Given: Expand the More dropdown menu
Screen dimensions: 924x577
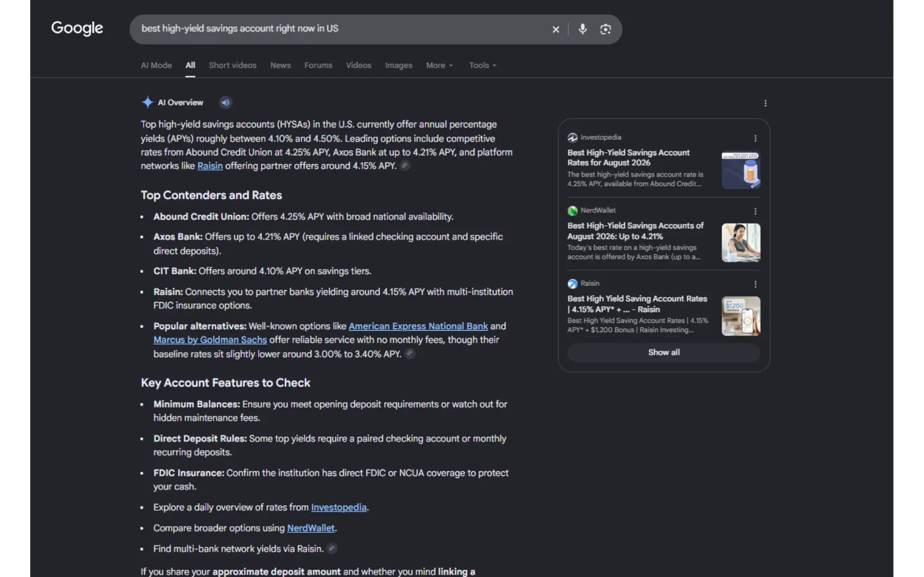Looking at the screenshot, I should coord(439,65).
